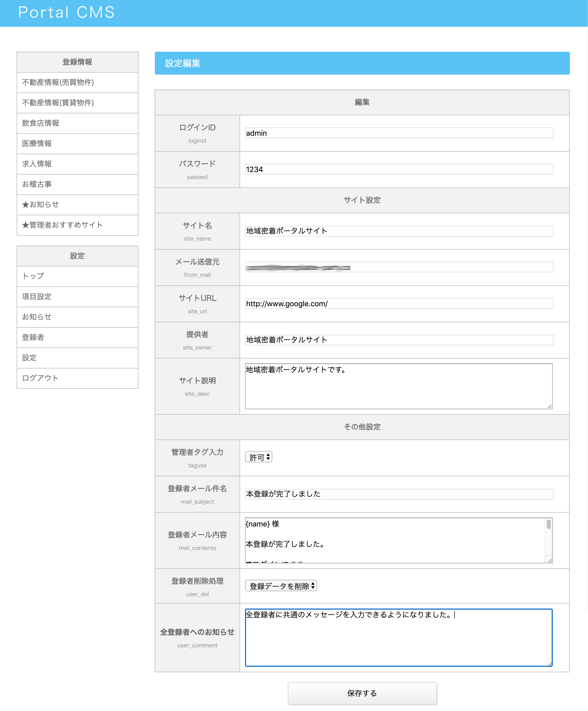Click the 登録者メール件名 input field

point(399,494)
